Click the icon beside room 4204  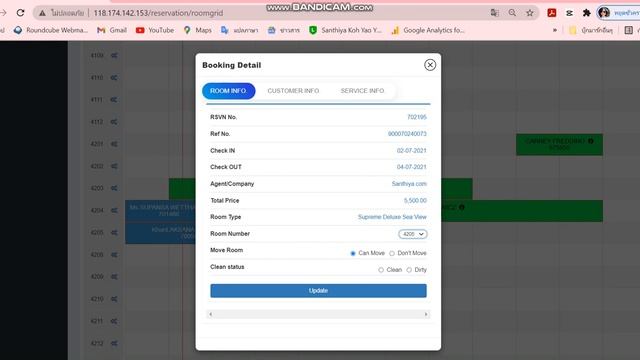point(114,210)
